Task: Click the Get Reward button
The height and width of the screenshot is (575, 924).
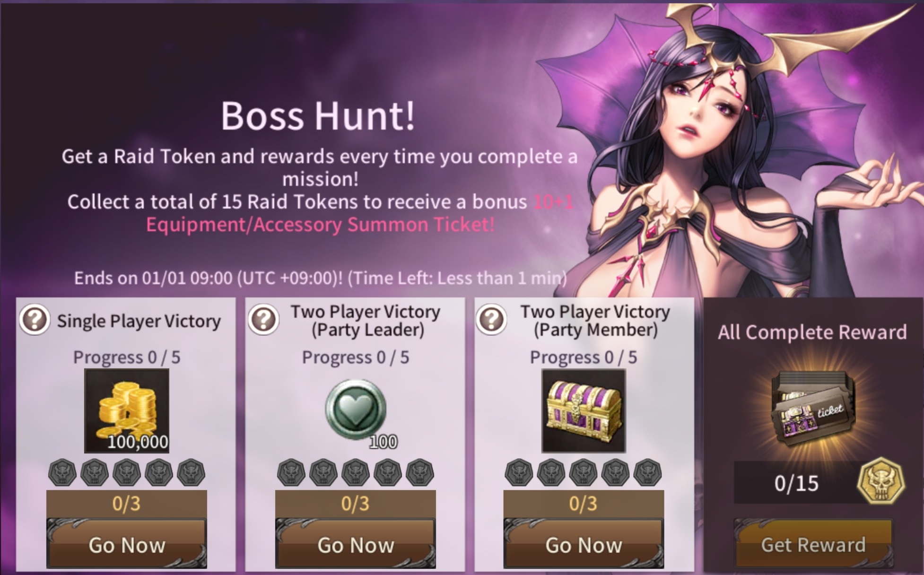Action: [813, 544]
